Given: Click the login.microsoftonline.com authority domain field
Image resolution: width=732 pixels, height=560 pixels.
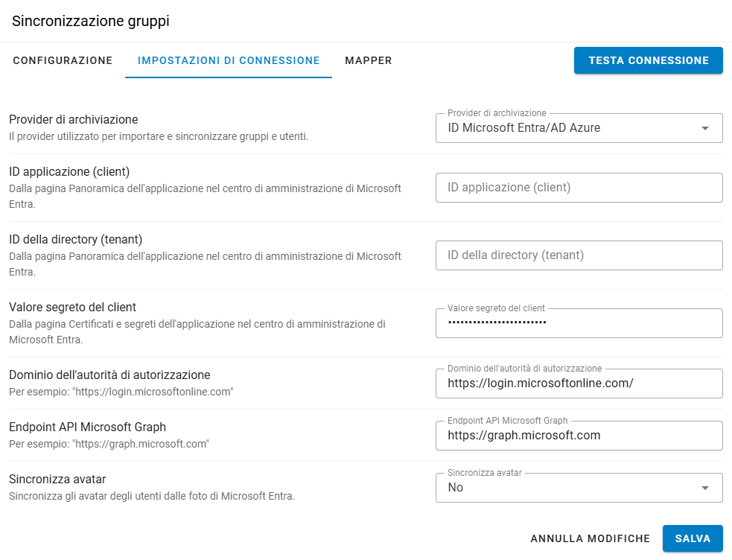Looking at the screenshot, I should point(579,384).
